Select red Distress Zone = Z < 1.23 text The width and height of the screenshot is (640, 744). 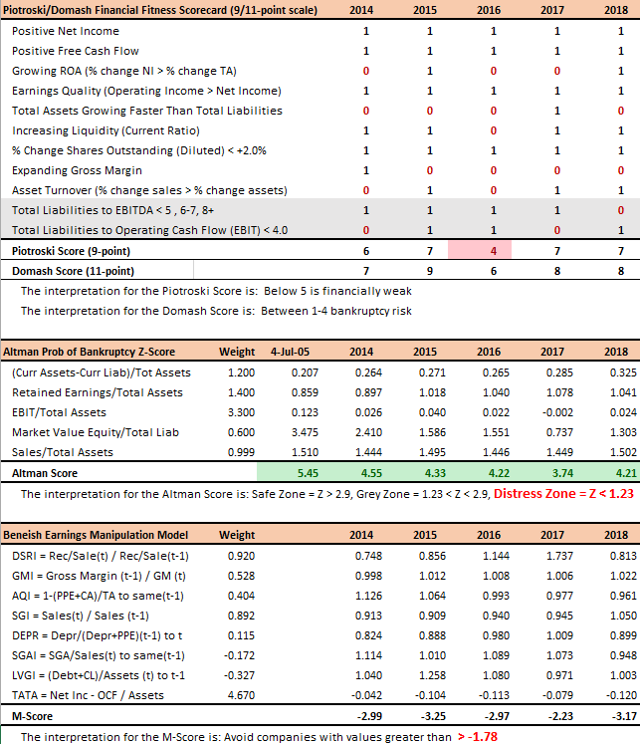point(564,493)
